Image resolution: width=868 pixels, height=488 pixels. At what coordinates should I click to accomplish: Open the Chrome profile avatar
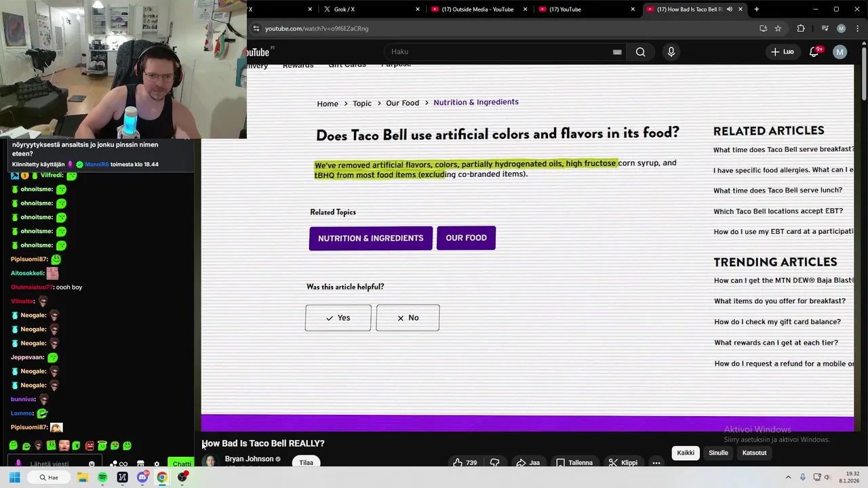pyautogui.click(x=842, y=28)
